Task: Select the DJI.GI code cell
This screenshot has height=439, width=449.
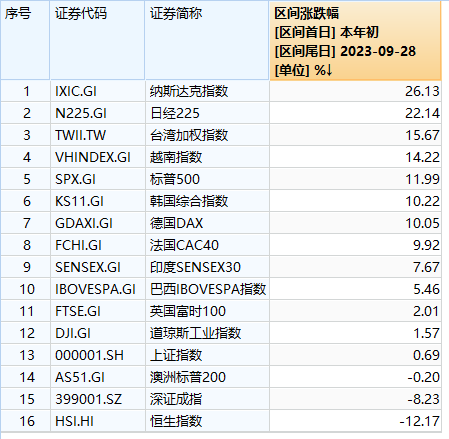Action: (98, 333)
